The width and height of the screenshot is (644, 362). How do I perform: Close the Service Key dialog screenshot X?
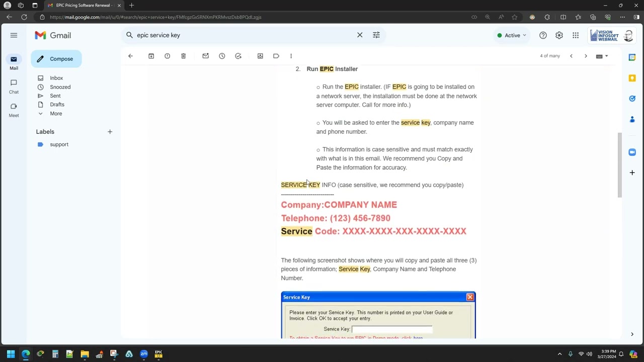(470, 297)
